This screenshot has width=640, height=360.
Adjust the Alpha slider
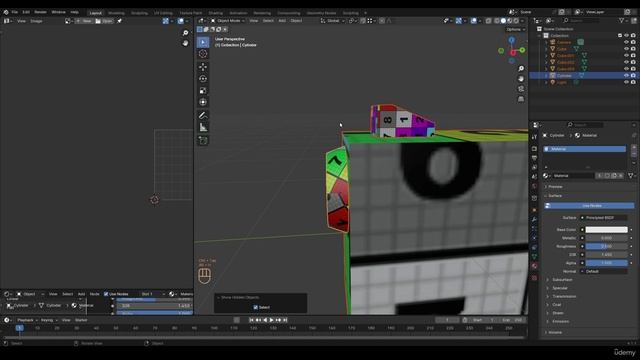(606, 263)
